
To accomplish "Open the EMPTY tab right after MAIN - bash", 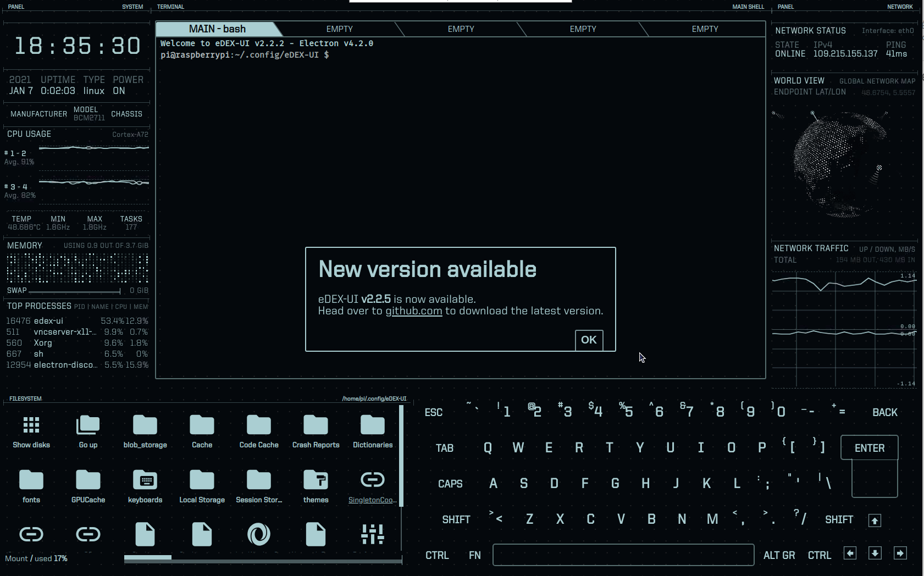I will pyautogui.click(x=339, y=29).
